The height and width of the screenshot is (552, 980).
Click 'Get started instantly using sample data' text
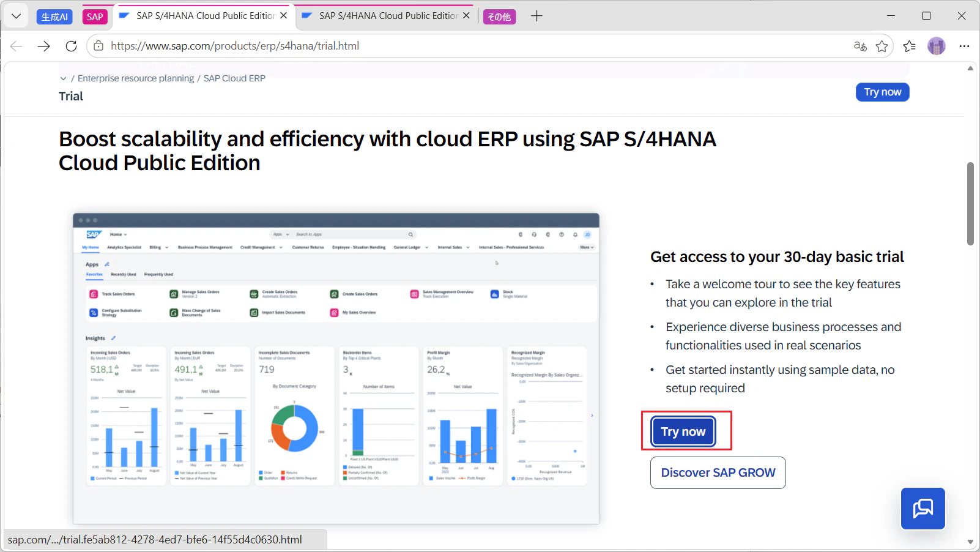click(x=780, y=379)
